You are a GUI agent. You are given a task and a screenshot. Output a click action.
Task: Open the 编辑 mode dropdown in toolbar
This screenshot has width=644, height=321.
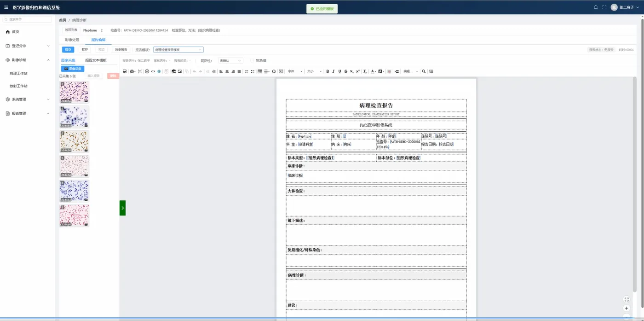point(410,71)
